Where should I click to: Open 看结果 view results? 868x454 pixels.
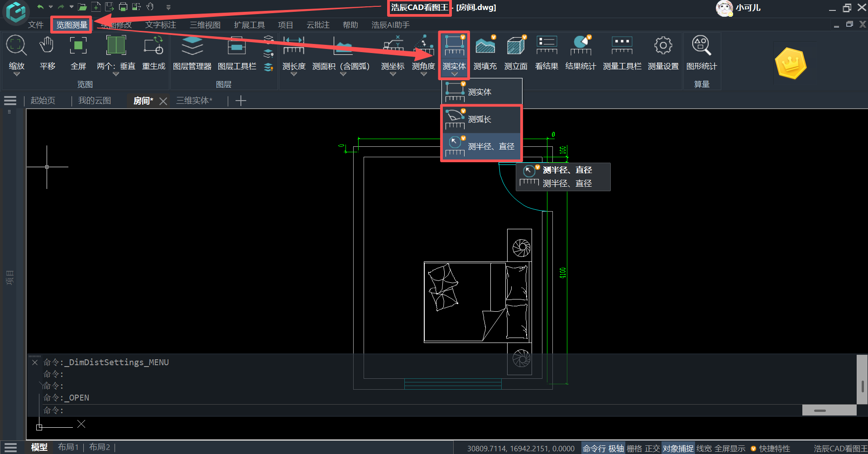click(x=547, y=52)
